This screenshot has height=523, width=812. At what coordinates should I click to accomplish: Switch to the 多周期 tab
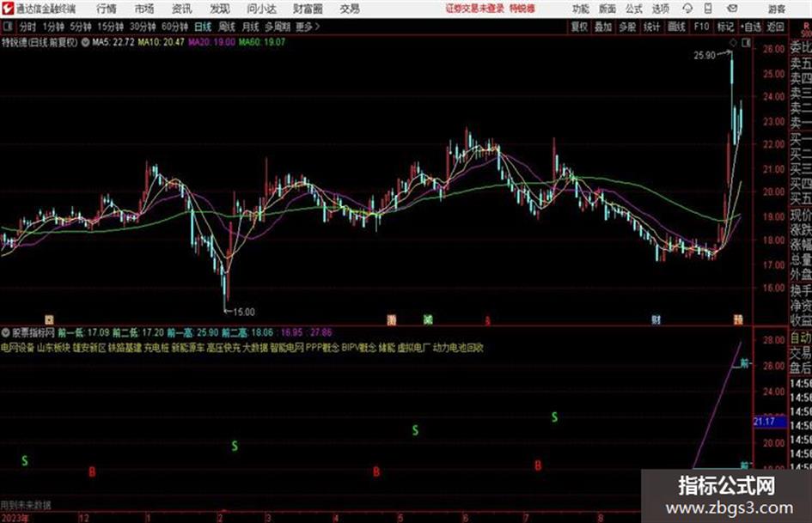pyautogui.click(x=278, y=27)
